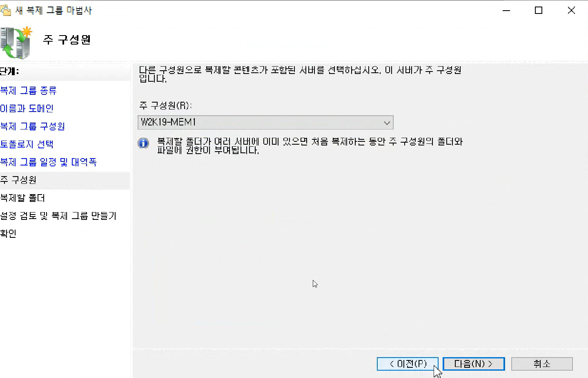
Task: Click the replication servers header icon
Action: pos(16,42)
